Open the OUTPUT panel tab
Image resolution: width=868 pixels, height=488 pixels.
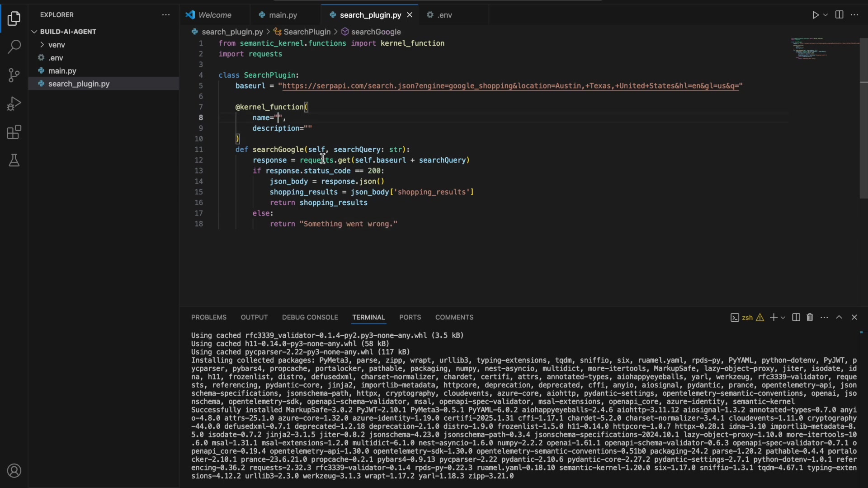[x=254, y=317]
